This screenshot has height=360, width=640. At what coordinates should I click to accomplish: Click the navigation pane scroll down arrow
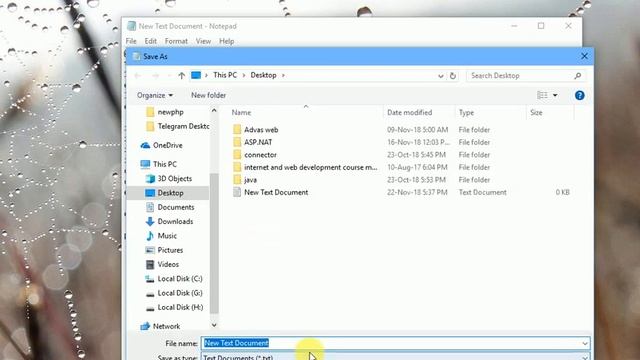[214, 325]
